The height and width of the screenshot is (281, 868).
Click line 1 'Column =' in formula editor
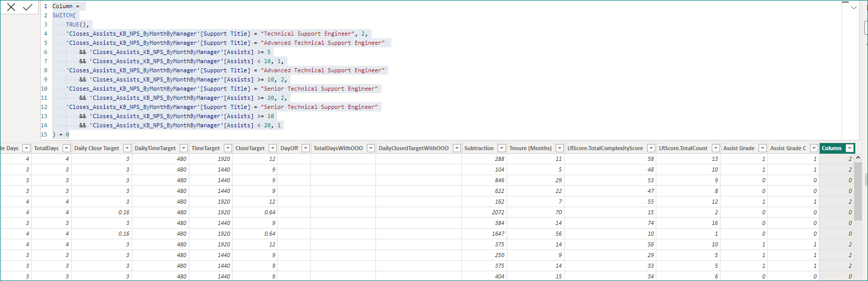[66, 6]
